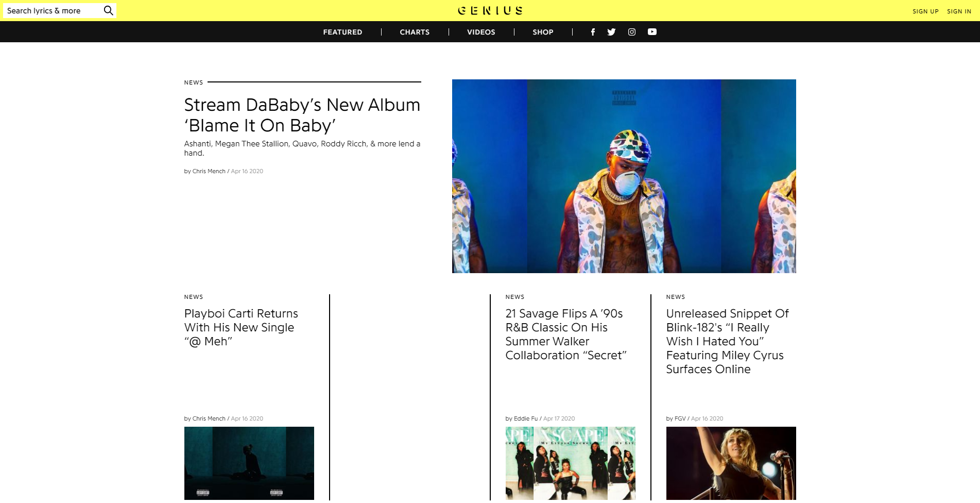Click the search magnifier icon
The width and height of the screenshot is (980, 503).
pos(108,11)
